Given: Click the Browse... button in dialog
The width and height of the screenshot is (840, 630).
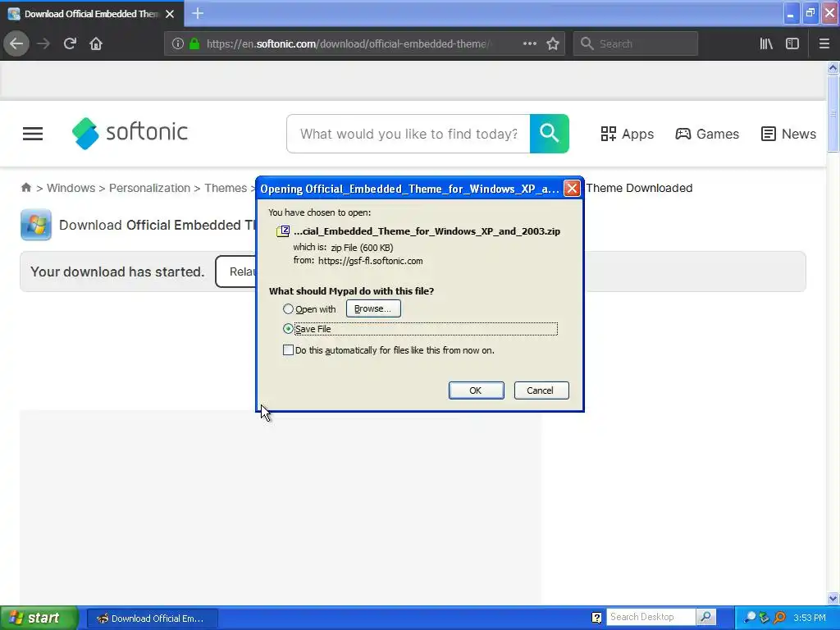Looking at the screenshot, I should tap(373, 308).
